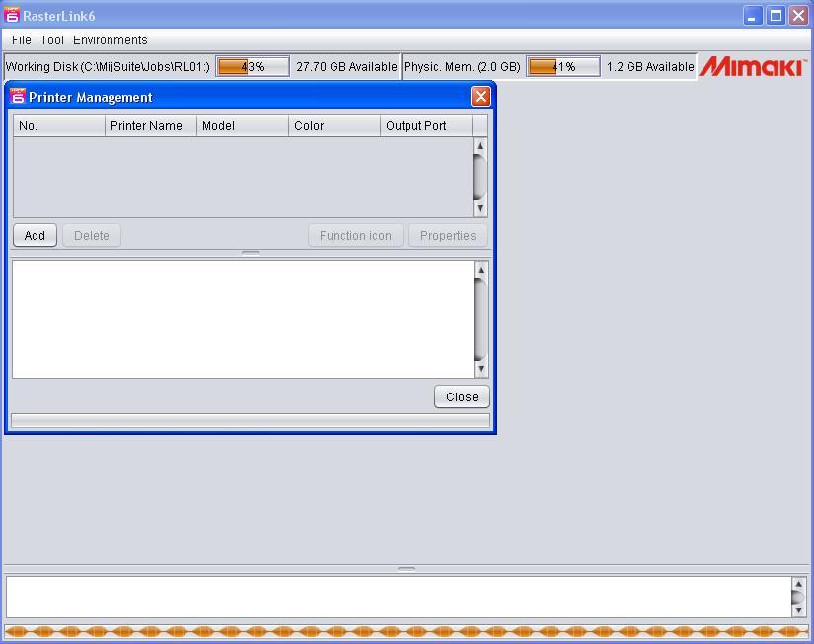Click the Physic. Mem. usage bar at 41%

tap(563, 66)
